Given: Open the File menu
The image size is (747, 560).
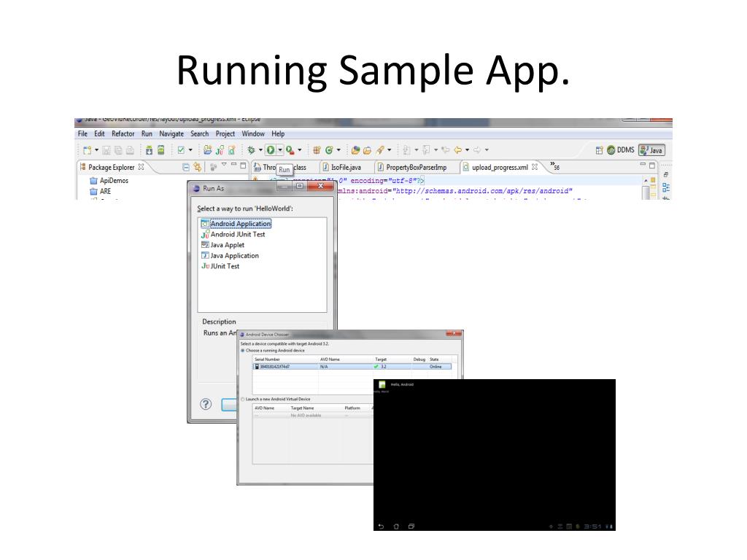Looking at the screenshot, I should (82, 134).
